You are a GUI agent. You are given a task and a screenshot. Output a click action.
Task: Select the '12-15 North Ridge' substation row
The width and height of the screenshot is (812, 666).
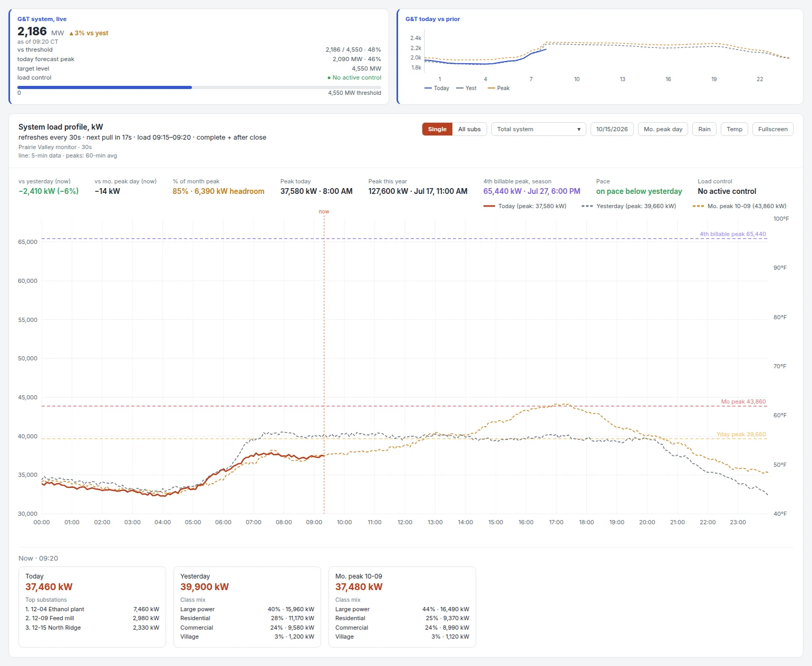coord(92,628)
